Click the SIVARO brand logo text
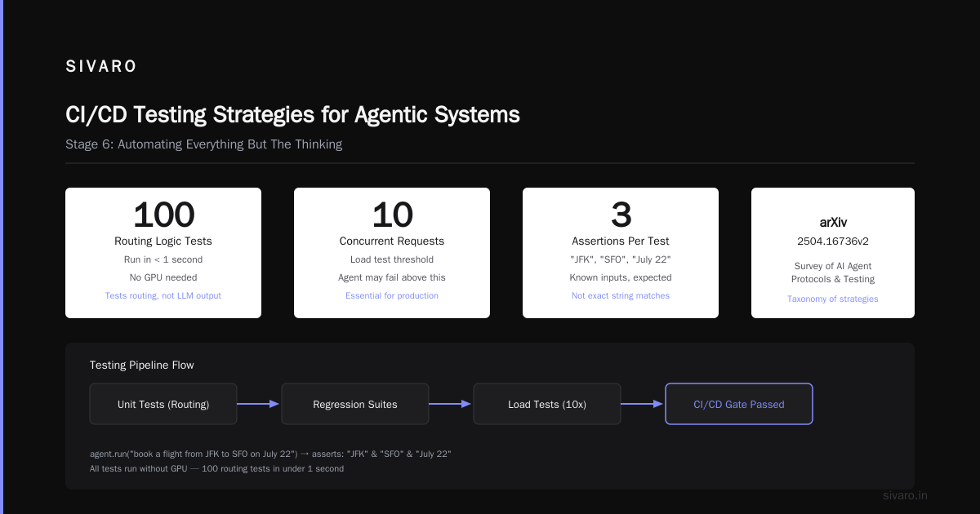The image size is (980, 514). coord(101,67)
